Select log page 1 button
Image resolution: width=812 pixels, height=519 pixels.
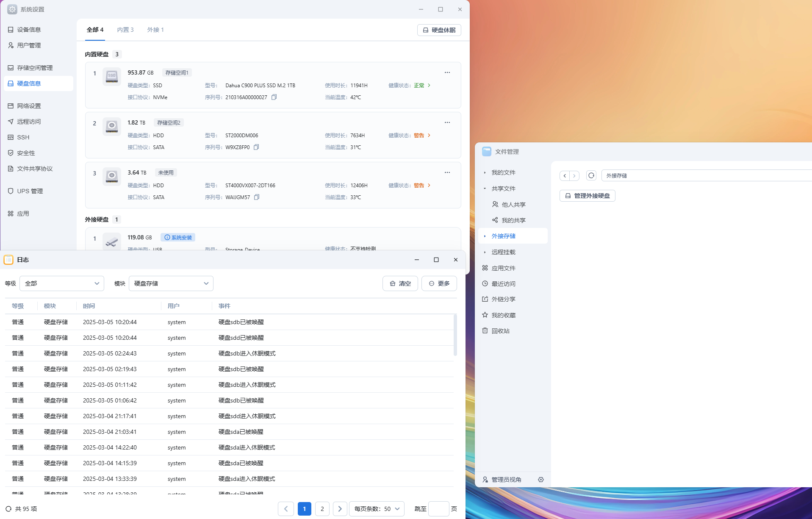tap(305, 509)
